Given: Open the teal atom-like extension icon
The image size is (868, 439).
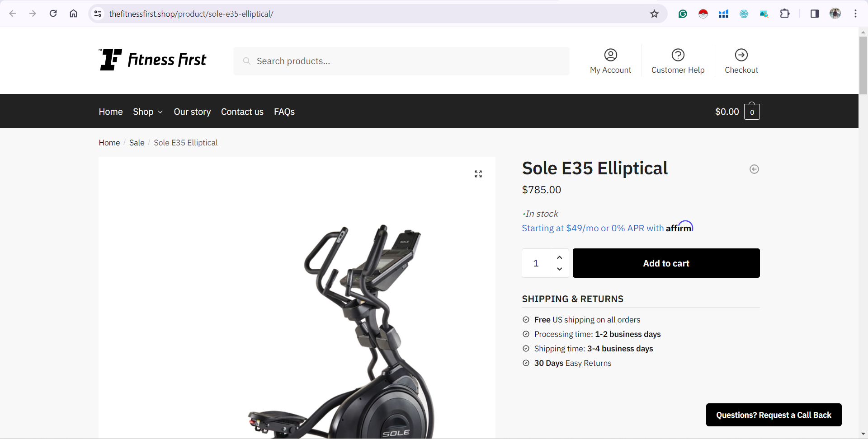Looking at the screenshot, I should coord(744,14).
